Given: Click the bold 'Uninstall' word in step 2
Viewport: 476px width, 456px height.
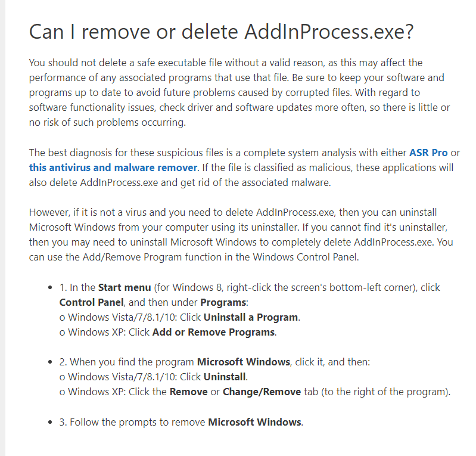Looking at the screenshot, I should pos(225,377).
